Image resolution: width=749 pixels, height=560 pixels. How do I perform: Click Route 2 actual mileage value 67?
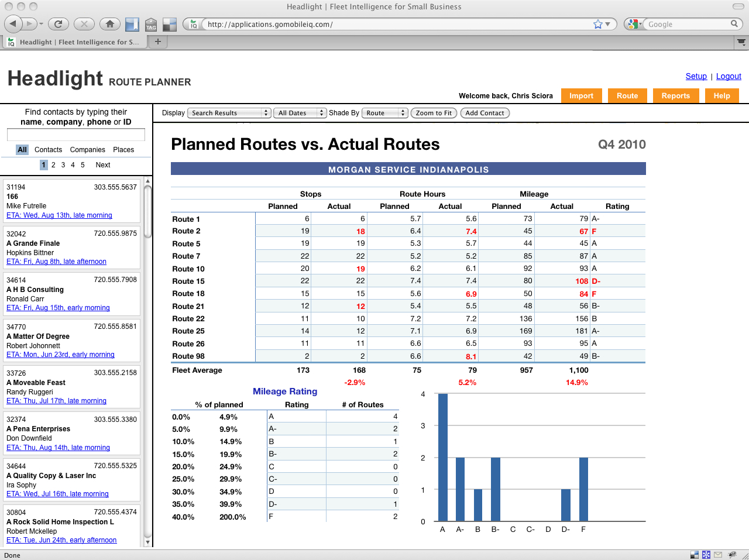(x=583, y=232)
